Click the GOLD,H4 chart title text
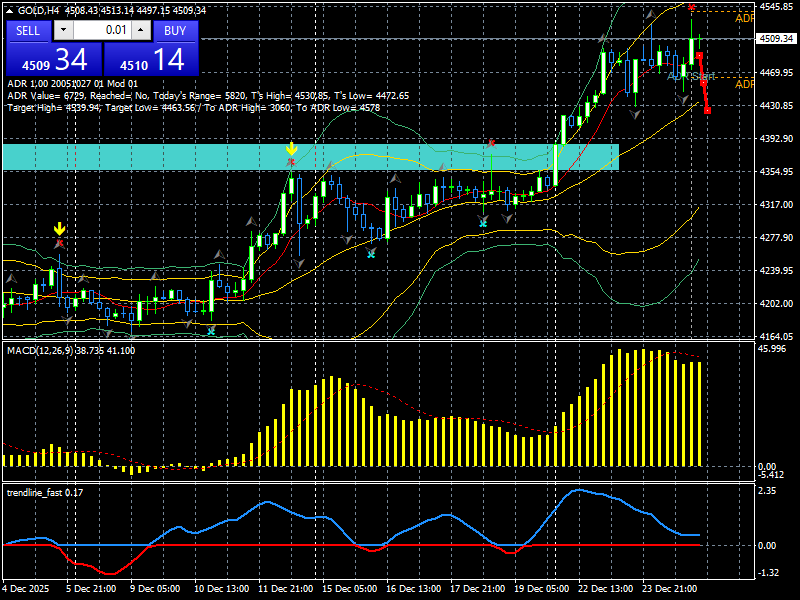The width and height of the screenshot is (800, 600). 39,10
